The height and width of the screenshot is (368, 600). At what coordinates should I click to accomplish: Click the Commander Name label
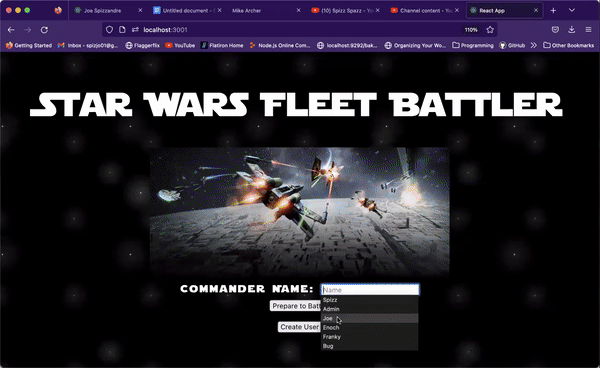point(247,289)
